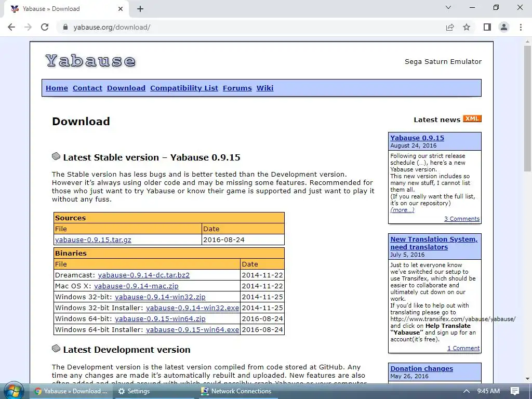Open the Contact nav link
The width and height of the screenshot is (532, 399).
pyautogui.click(x=87, y=88)
